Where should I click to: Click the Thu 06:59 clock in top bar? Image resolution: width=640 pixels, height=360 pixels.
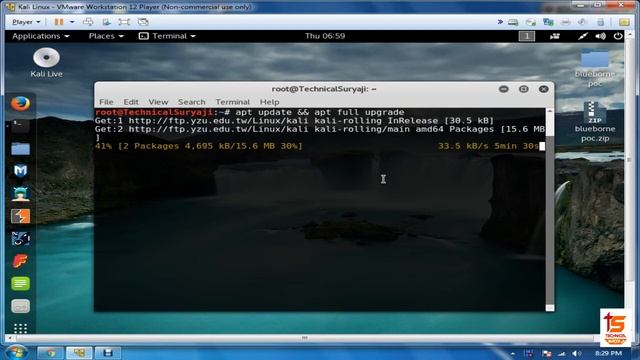point(325,36)
